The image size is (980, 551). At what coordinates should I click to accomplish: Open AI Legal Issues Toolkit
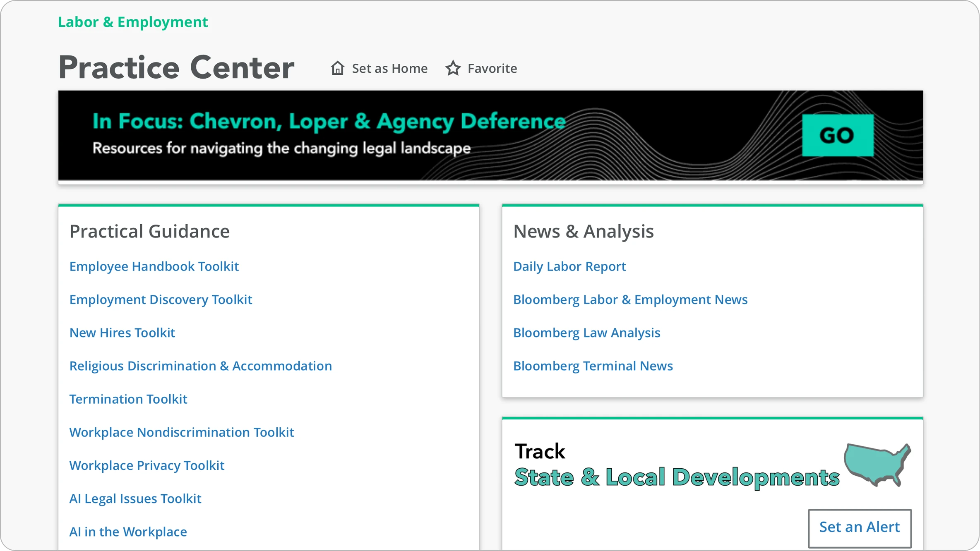click(x=135, y=499)
